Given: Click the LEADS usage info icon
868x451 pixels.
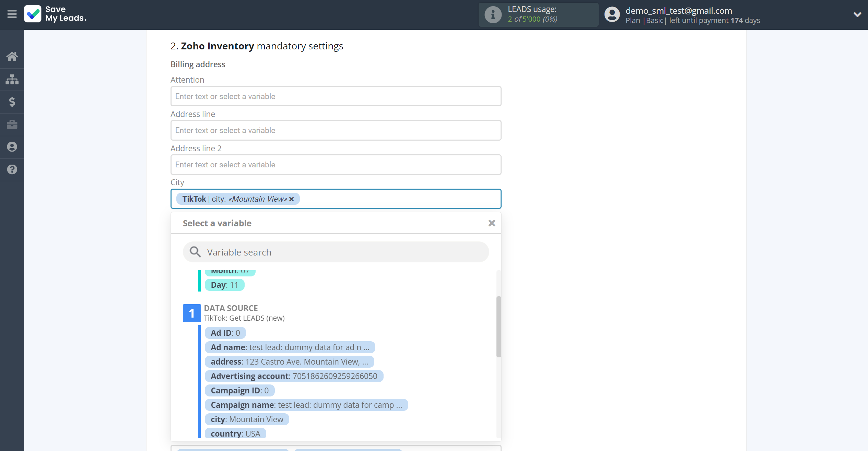Looking at the screenshot, I should pos(493,15).
